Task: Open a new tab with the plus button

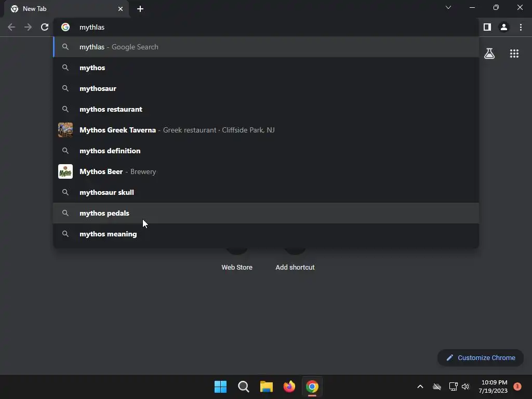Action: tap(140, 9)
